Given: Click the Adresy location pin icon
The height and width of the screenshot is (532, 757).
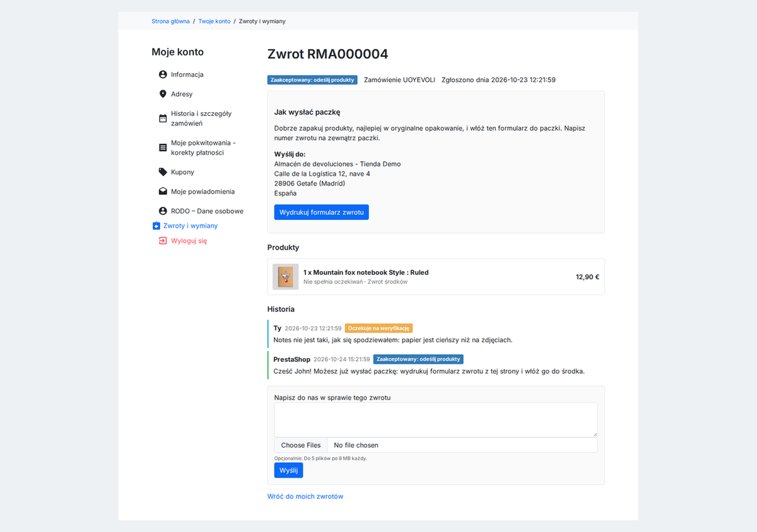Looking at the screenshot, I should click(x=163, y=94).
